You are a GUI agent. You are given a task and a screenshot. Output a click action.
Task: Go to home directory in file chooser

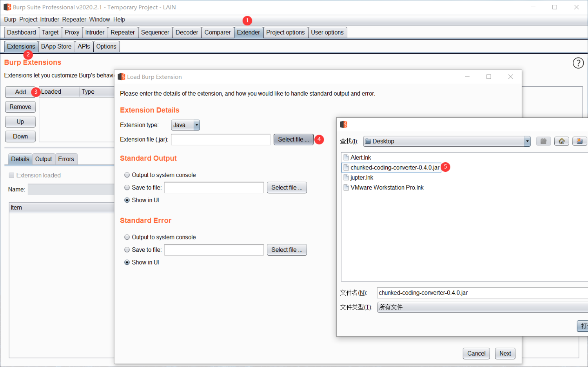coord(561,141)
